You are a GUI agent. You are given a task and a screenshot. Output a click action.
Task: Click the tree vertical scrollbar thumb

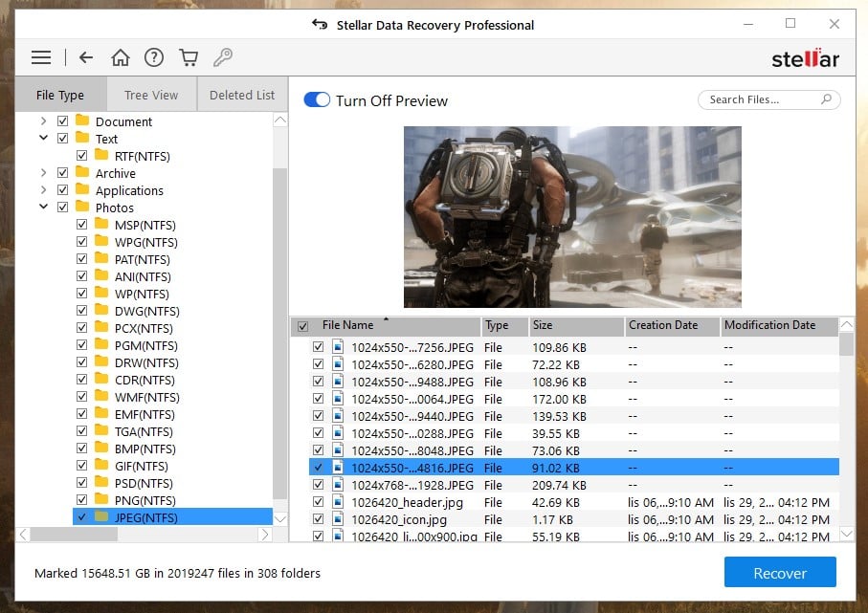pyautogui.click(x=280, y=333)
